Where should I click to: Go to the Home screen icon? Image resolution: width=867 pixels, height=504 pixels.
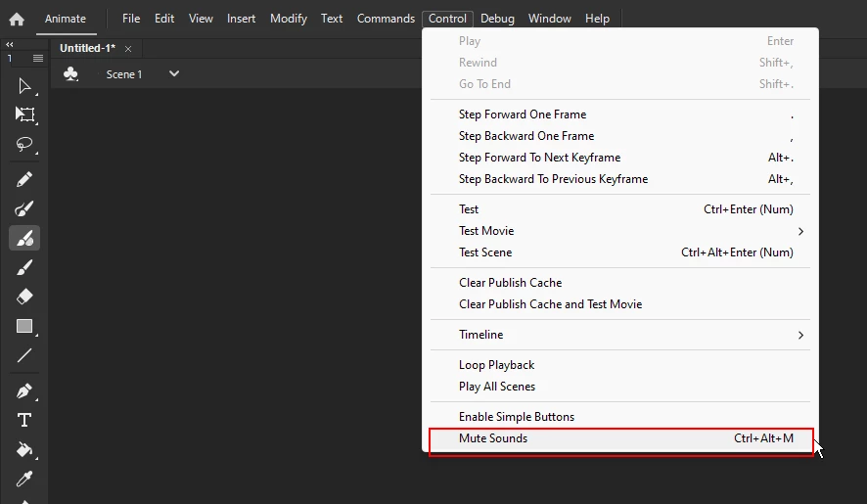tap(17, 20)
